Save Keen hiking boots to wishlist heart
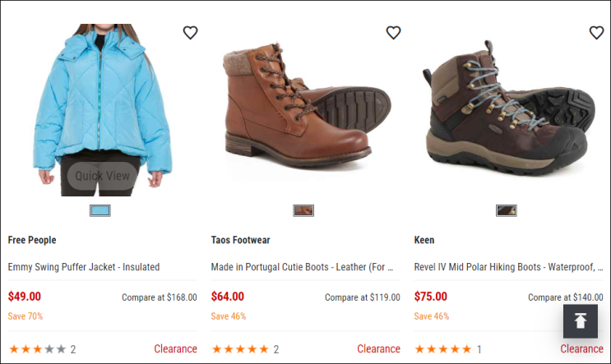 [x=596, y=33]
